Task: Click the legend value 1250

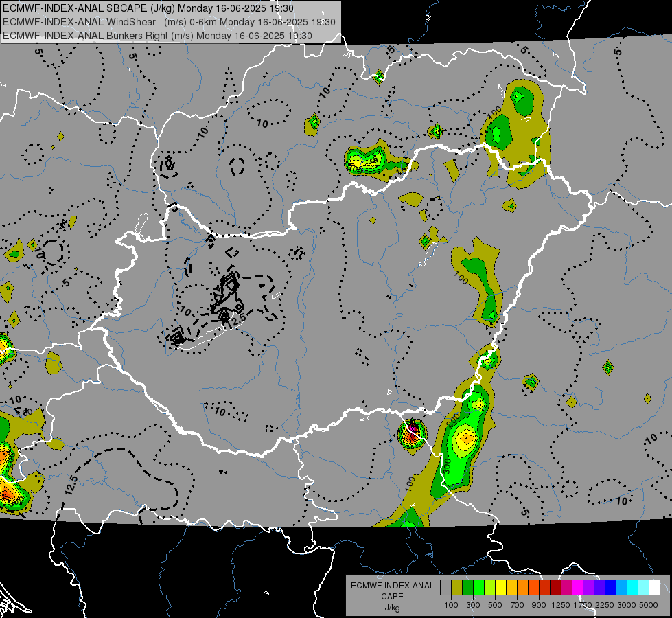Action: pyautogui.click(x=561, y=605)
